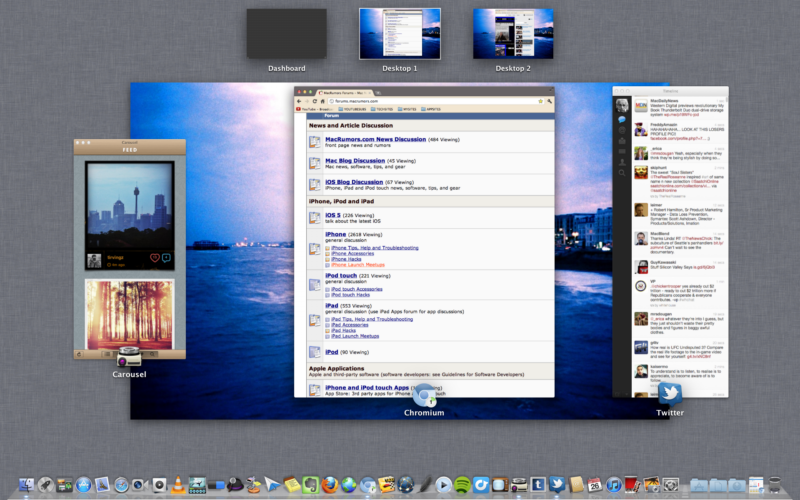Click the Twitter app icon badge

point(669,394)
